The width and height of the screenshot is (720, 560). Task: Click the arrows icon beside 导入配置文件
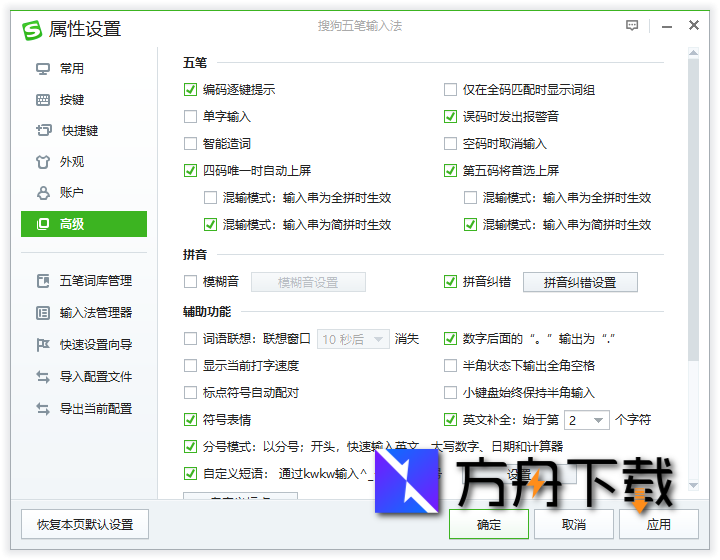43,377
